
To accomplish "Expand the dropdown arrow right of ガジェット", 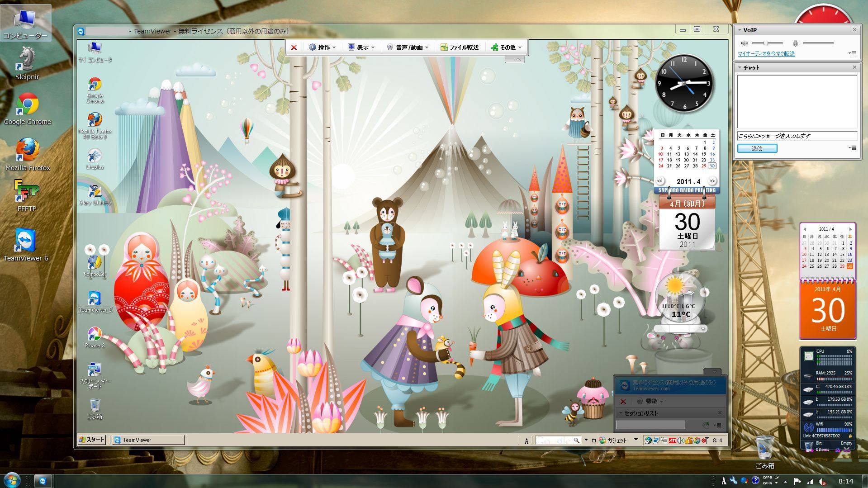I will point(636,440).
